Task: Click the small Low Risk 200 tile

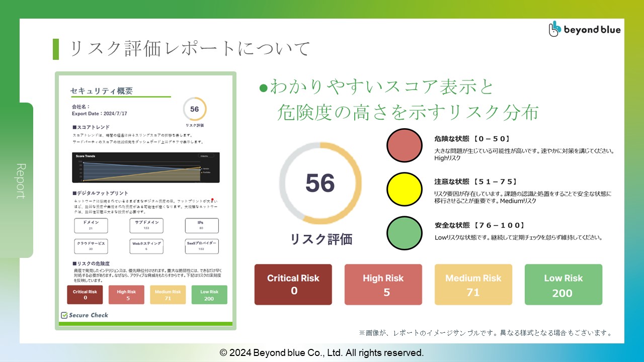Action: [209, 295]
